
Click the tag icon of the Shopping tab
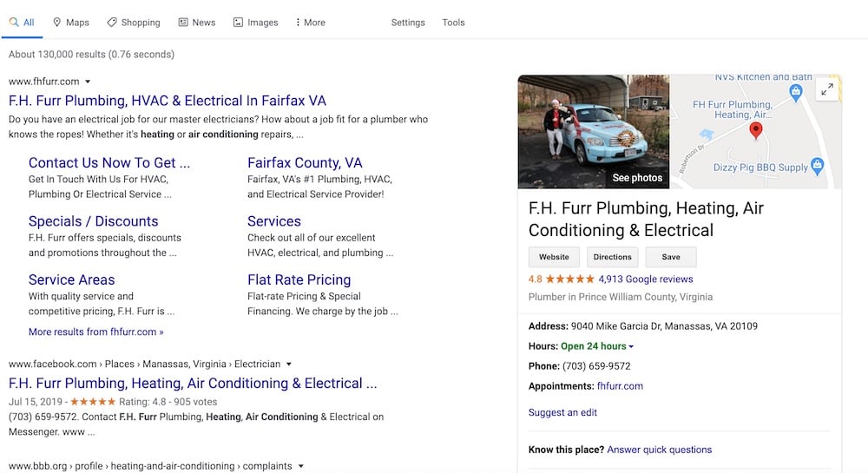112,22
